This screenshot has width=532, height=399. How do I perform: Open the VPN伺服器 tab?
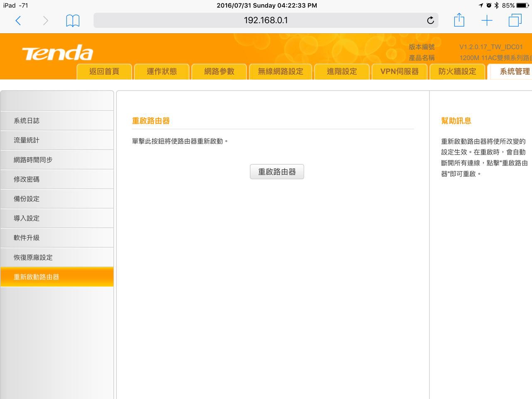coord(399,71)
